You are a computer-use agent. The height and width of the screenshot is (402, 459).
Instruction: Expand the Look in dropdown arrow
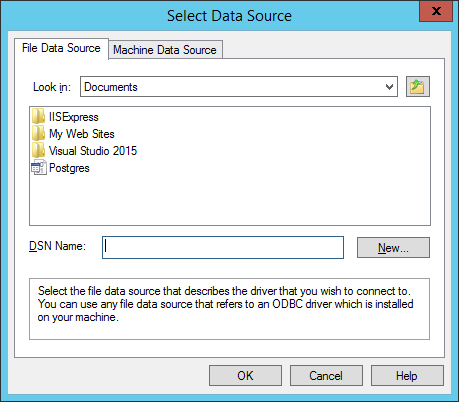[389, 87]
